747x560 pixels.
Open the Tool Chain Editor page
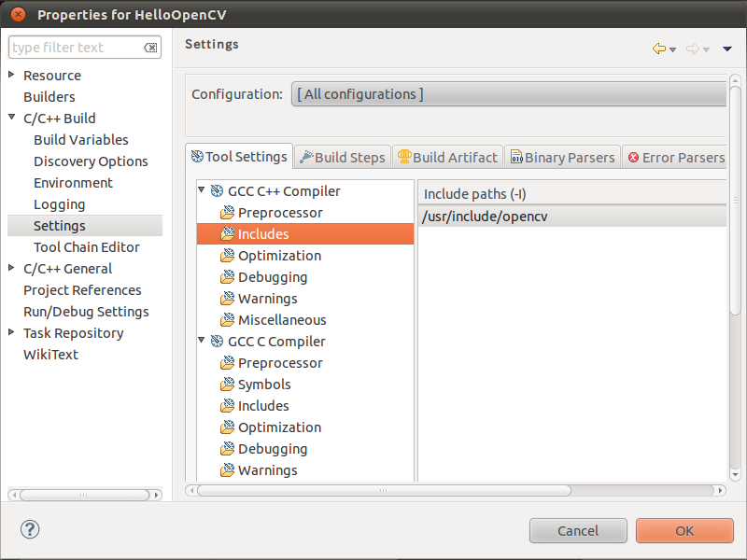[87, 246]
